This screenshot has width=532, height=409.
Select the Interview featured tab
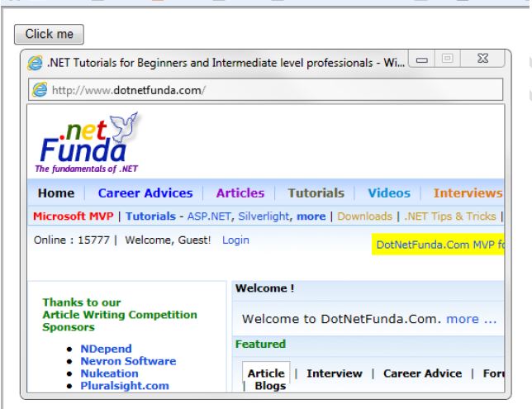(335, 373)
